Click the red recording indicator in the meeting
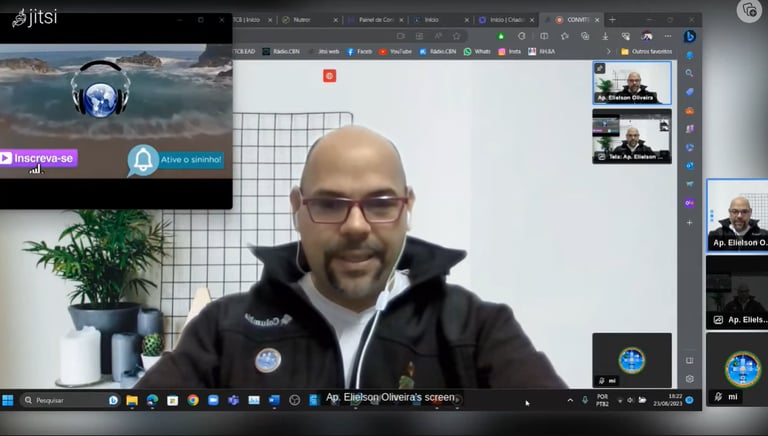This screenshot has width=768, height=436. coord(330,75)
